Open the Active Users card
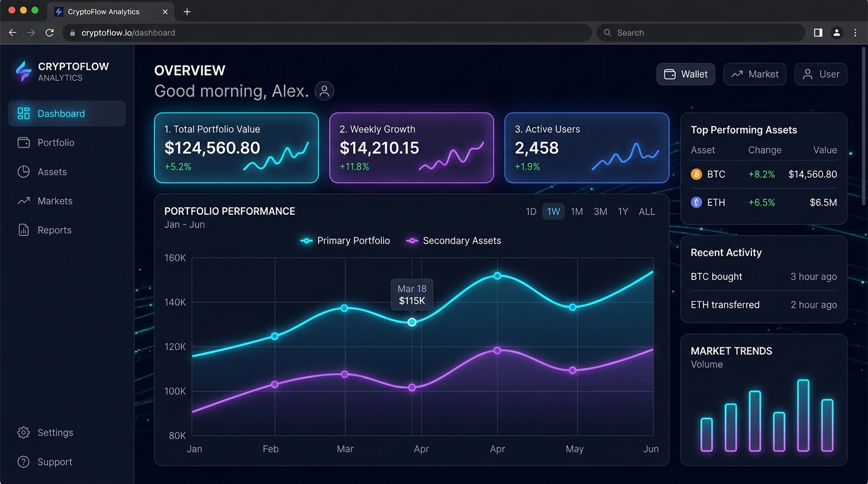Viewport: 868px width, 484px height. pos(587,148)
